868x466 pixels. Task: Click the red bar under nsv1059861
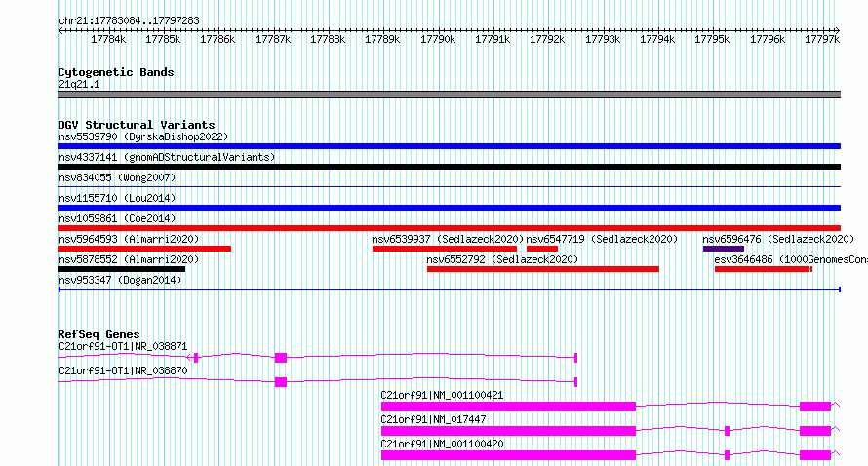(449, 228)
